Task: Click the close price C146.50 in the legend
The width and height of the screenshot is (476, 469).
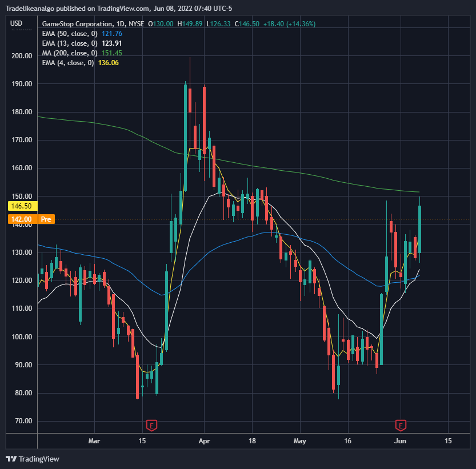Action: [247, 24]
